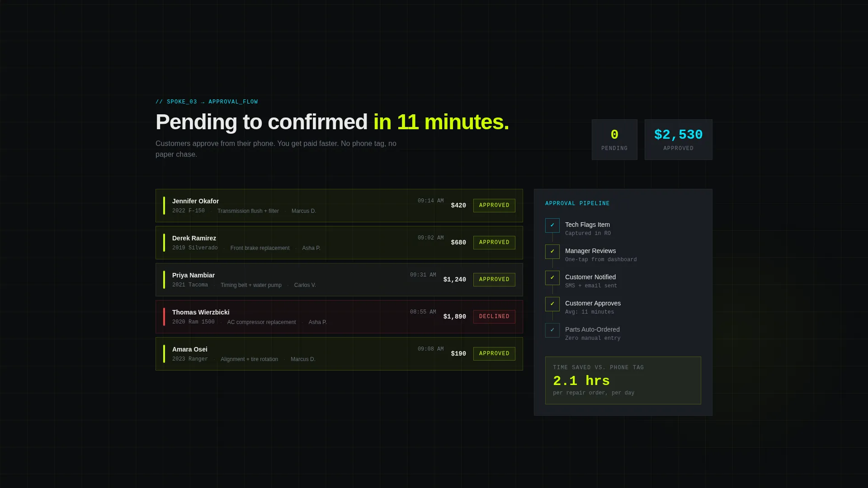Open the $2,530 Approved stat card
Screen dimensions: 868x488
[x=678, y=140]
